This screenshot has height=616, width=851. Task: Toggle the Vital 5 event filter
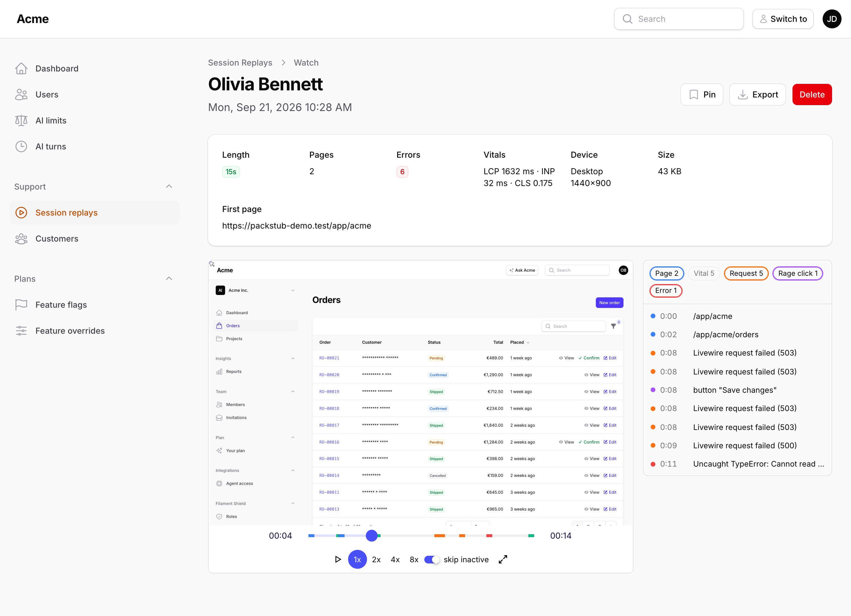point(704,273)
